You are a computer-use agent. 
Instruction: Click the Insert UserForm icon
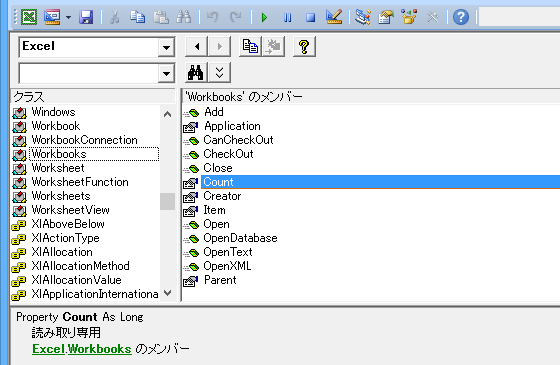(52, 17)
